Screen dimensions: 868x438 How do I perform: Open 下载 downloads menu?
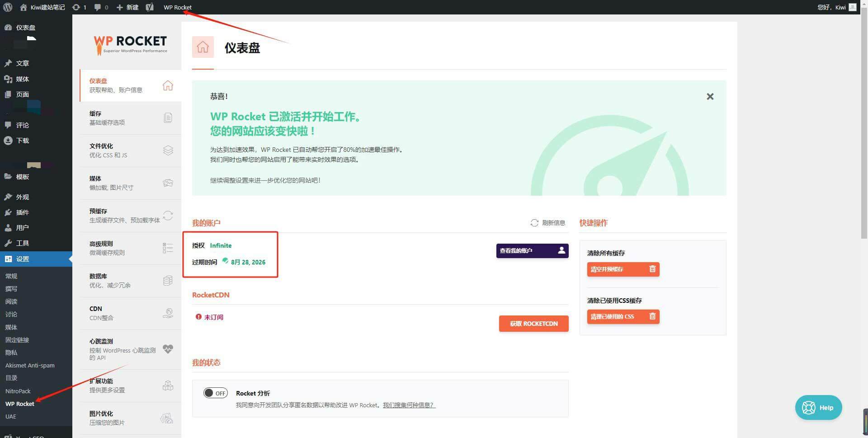(x=36, y=140)
